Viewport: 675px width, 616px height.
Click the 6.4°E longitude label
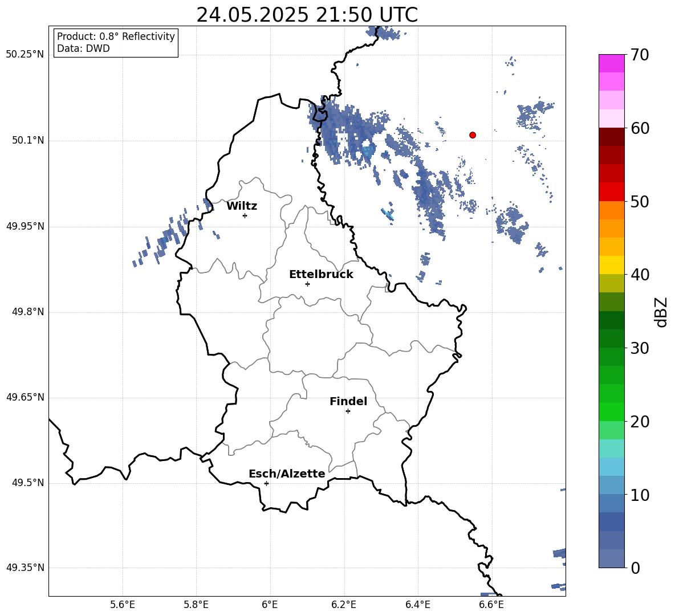pos(417,605)
